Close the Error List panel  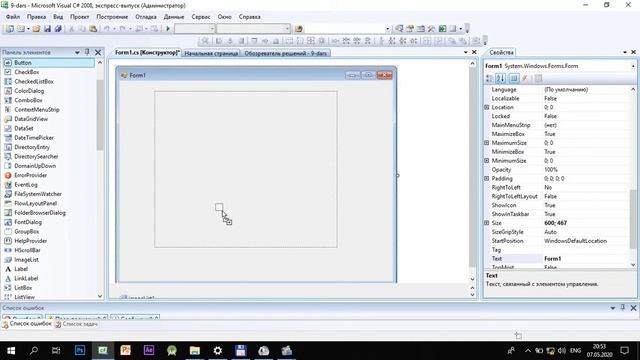coord(633,308)
